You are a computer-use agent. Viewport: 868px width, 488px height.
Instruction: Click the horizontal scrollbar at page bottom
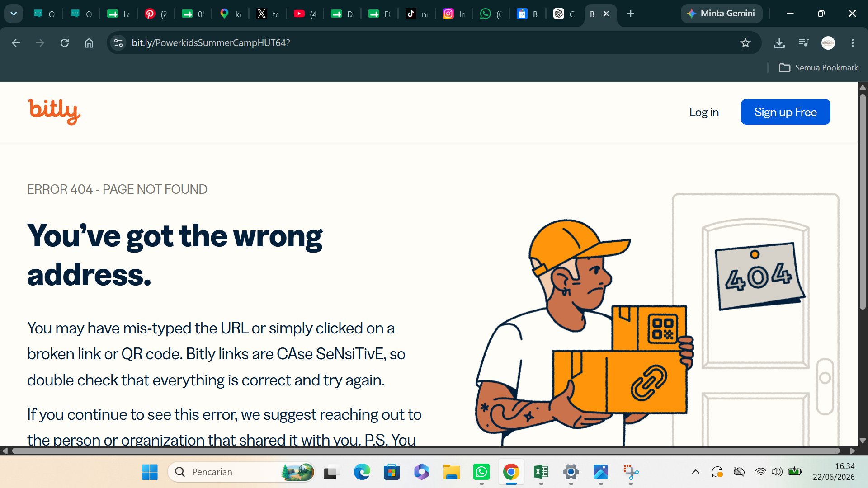pos(426,451)
